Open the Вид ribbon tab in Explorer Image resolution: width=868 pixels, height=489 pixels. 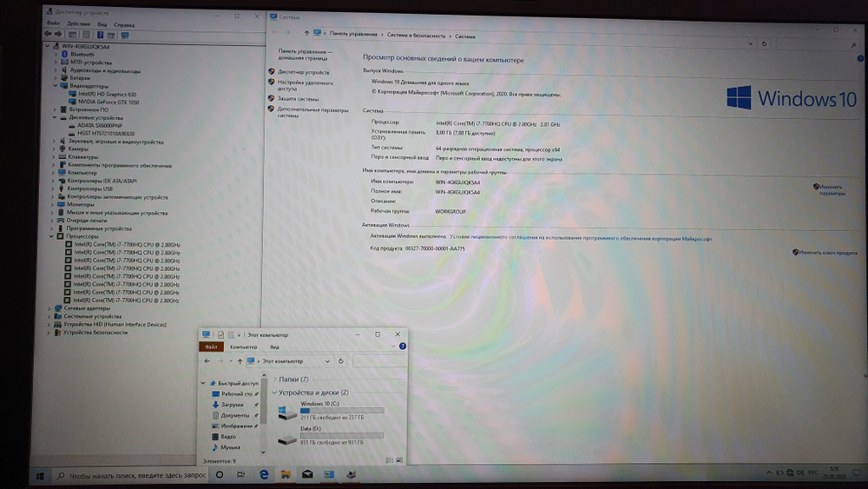point(274,347)
